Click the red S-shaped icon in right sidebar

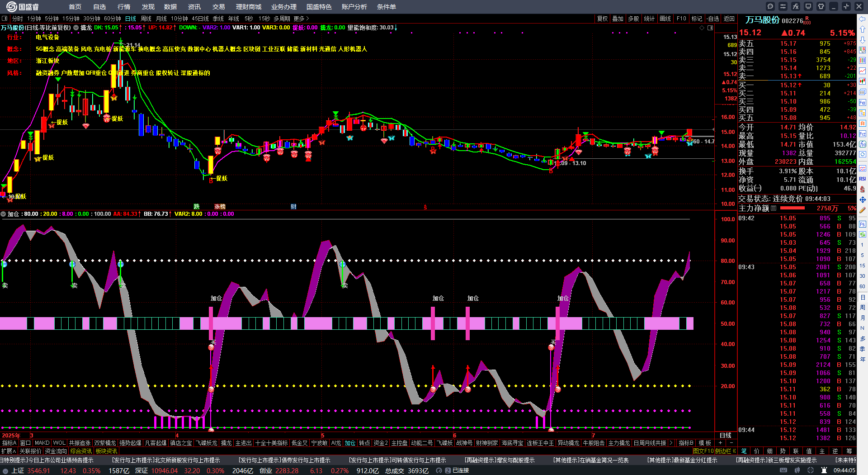click(863, 189)
